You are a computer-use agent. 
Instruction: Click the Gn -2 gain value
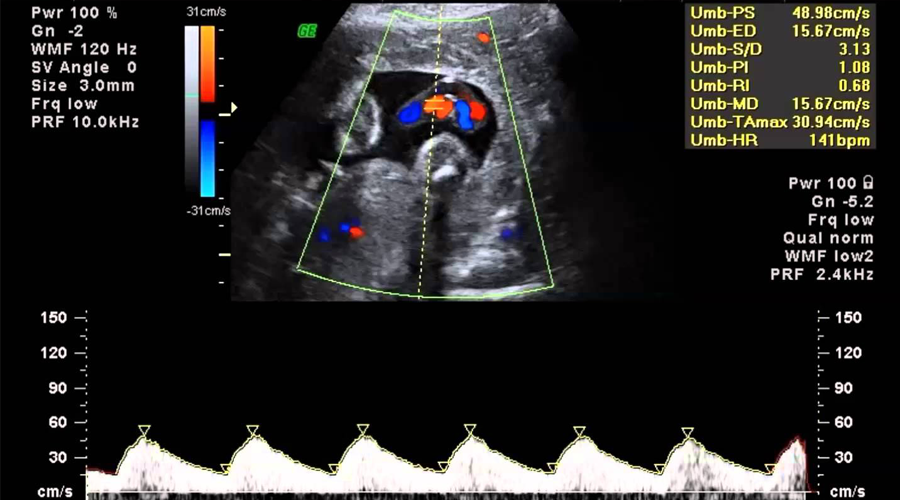tap(57, 31)
